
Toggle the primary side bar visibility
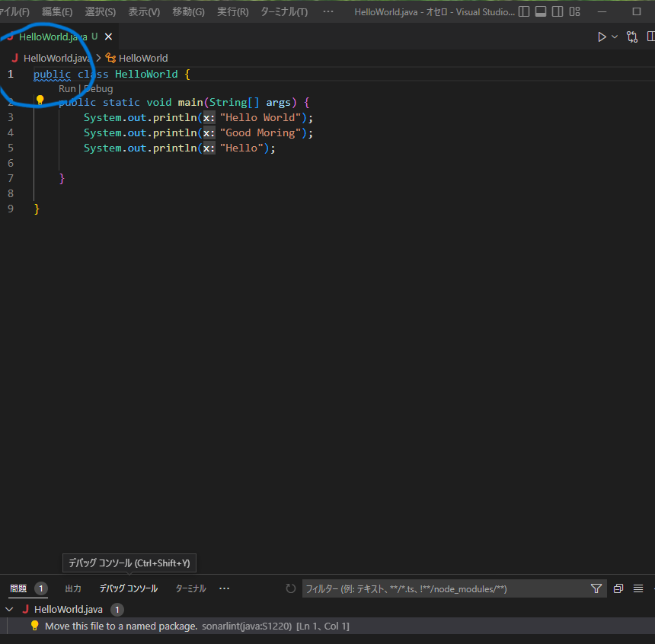522,11
